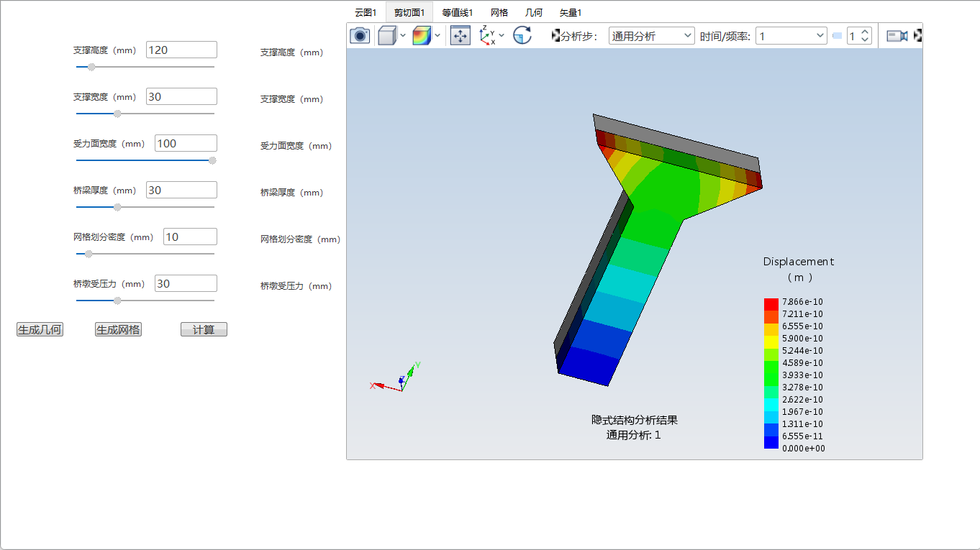Open the 通用分析 analysis step dropdown
The image size is (980, 550).
click(x=652, y=36)
